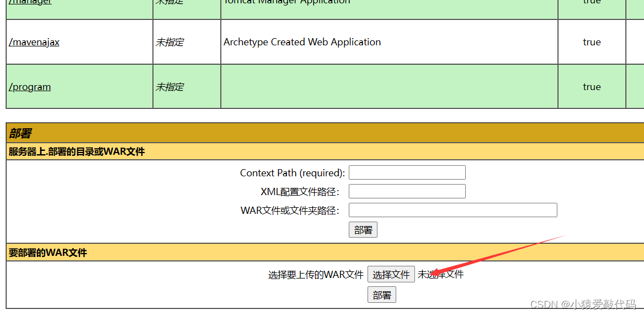Click the 未指定 cell in /mavenajax row

(169, 42)
